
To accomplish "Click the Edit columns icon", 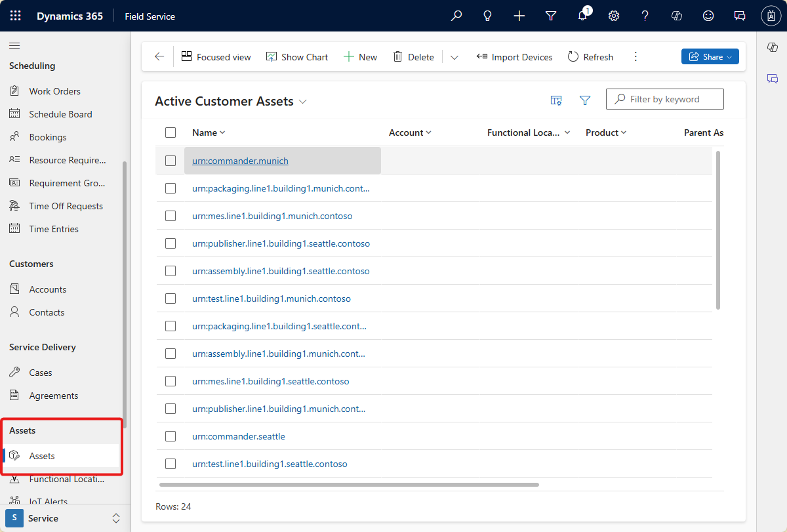I will pos(556,100).
